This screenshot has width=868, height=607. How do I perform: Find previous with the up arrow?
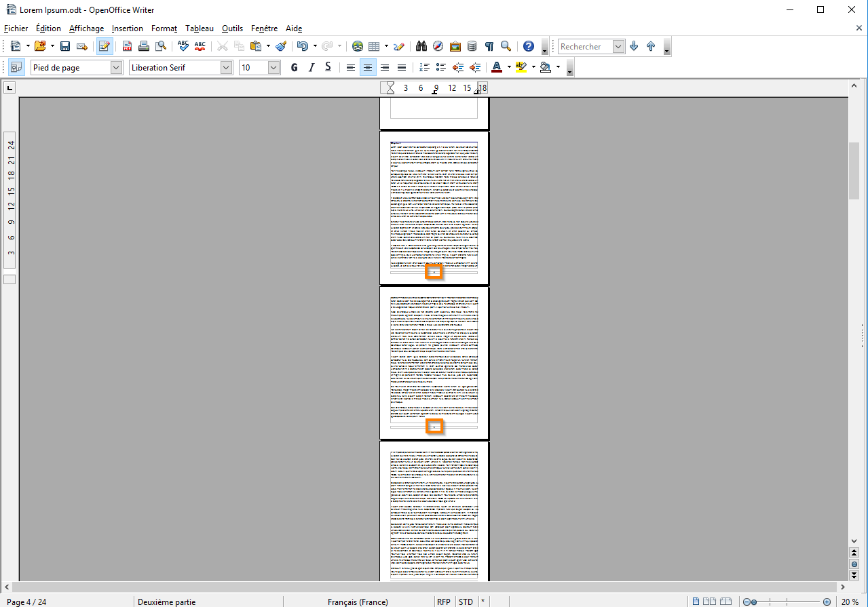[651, 46]
